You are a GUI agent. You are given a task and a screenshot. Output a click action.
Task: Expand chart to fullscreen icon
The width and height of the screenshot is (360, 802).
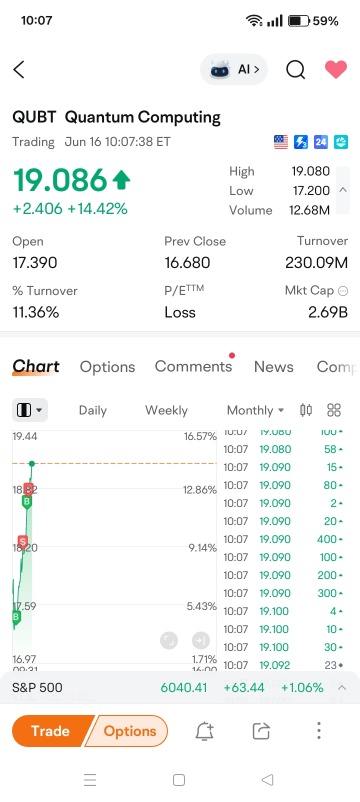click(x=169, y=640)
